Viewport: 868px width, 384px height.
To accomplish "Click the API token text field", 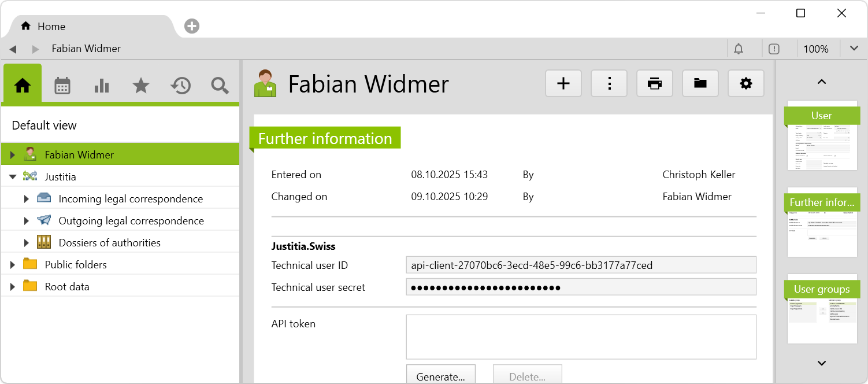I will pyautogui.click(x=581, y=337).
